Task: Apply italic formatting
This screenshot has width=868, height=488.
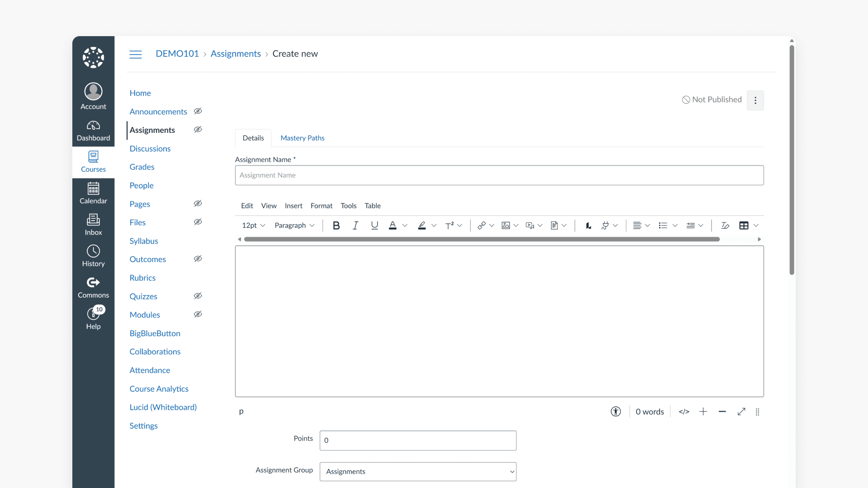Action: pos(355,225)
